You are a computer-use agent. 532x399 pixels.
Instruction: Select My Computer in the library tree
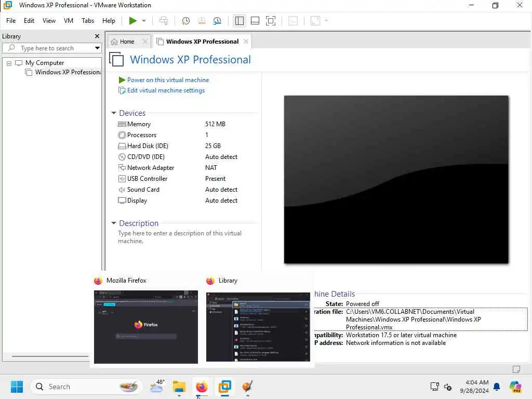[45, 63]
